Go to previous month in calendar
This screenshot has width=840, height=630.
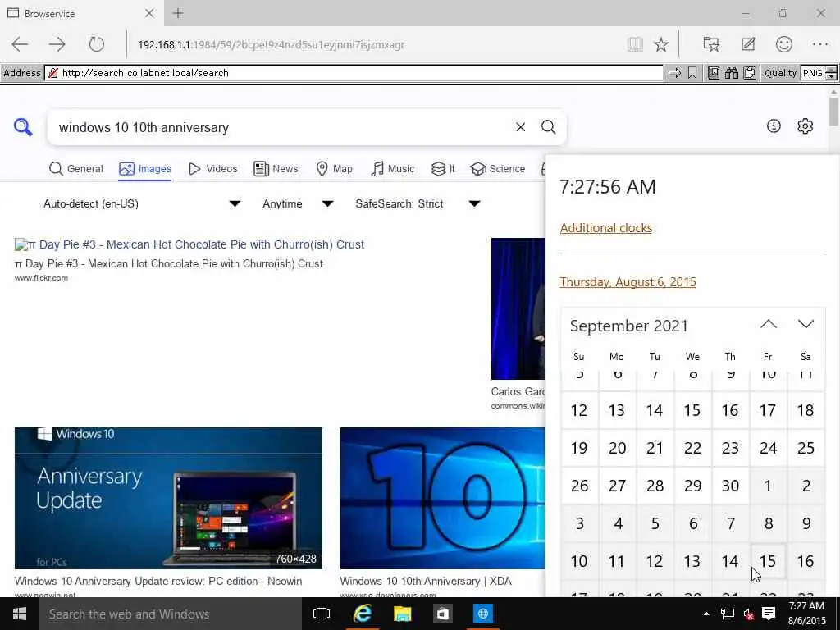click(768, 324)
